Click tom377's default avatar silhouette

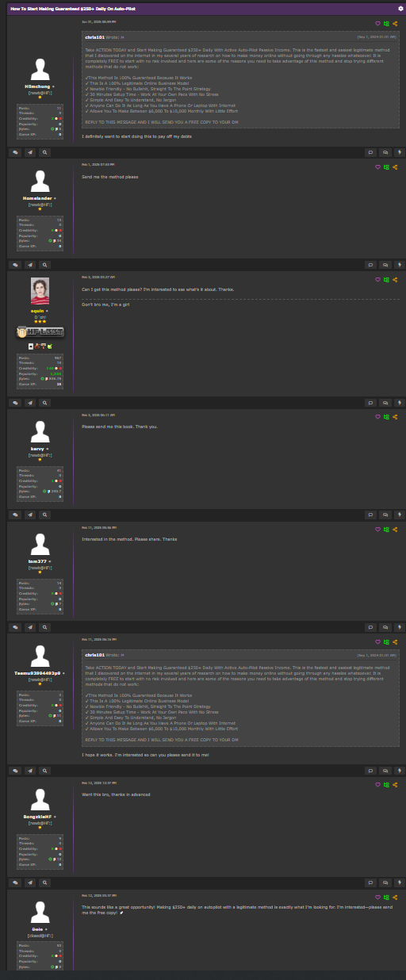(40, 545)
